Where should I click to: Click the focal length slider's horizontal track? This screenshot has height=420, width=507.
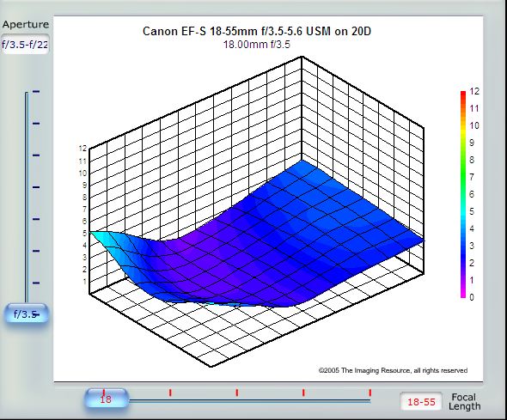click(x=249, y=401)
